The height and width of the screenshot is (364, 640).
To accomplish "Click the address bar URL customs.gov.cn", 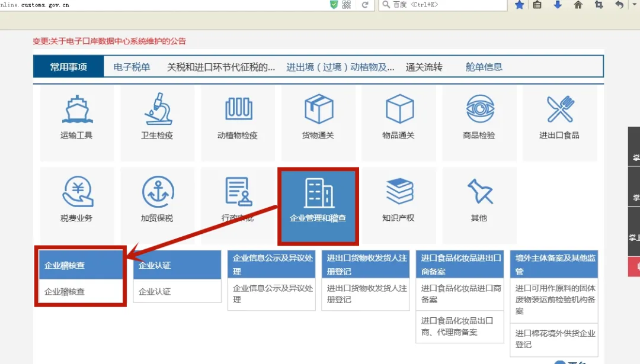I will click(x=35, y=5).
